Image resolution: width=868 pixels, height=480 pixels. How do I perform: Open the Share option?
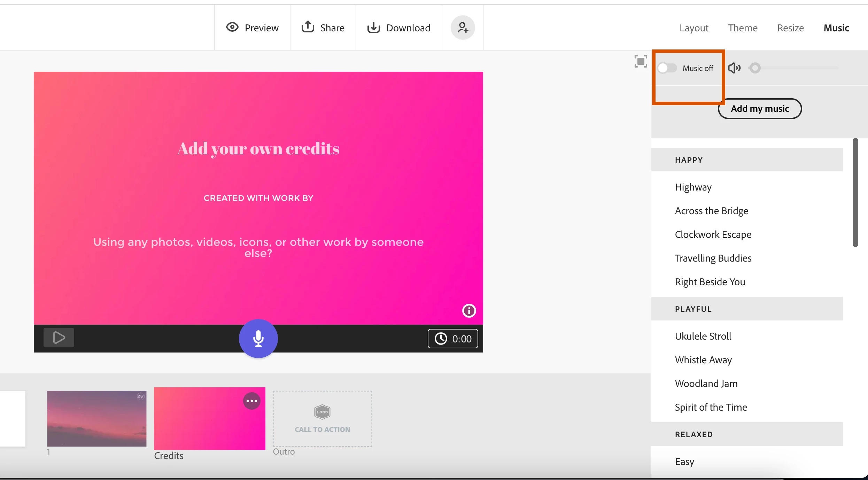(323, 28)
